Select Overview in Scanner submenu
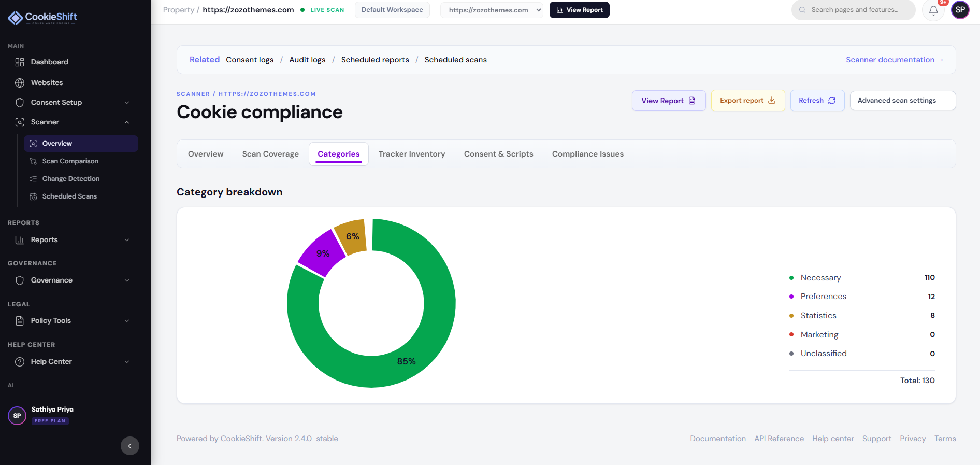 [x=81, y=144]
